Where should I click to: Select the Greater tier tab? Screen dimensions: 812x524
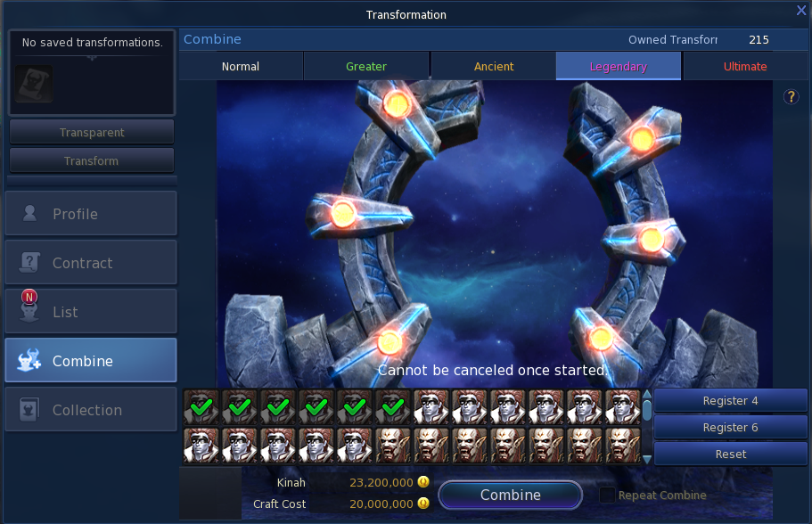pyautogui.click(x=366, y=66)
